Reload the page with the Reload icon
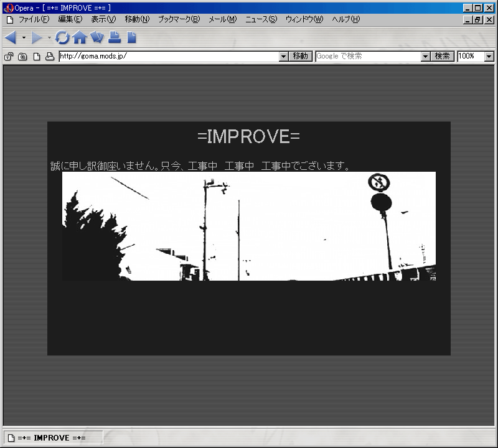 [62, 37]
